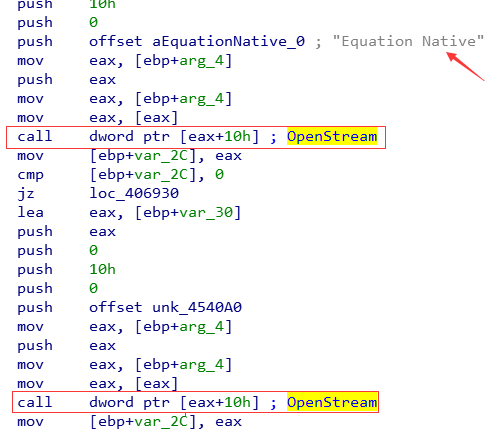504x431 pixels.
Task: Click the second call instruction mnemonic
Action: (35, 402)
